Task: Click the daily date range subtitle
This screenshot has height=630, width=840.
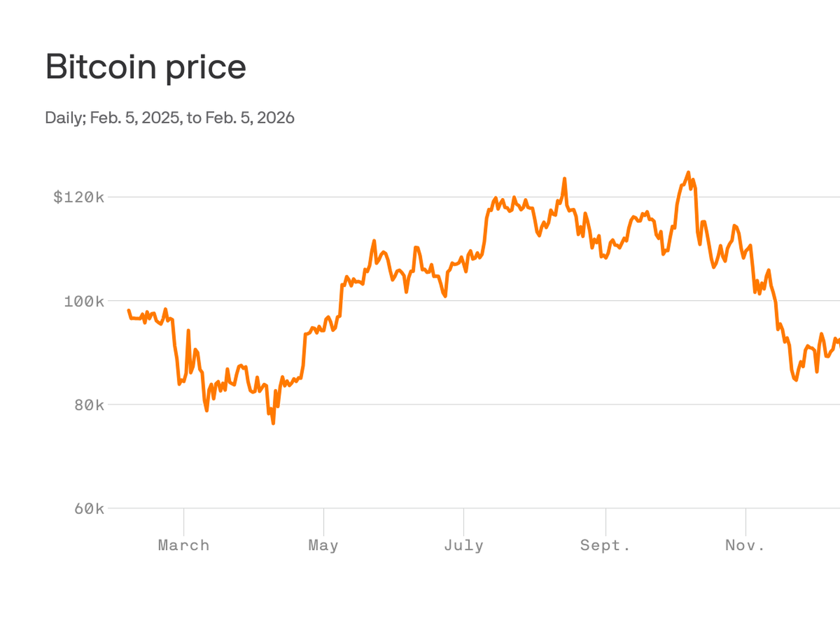Action: click(169, 118)
